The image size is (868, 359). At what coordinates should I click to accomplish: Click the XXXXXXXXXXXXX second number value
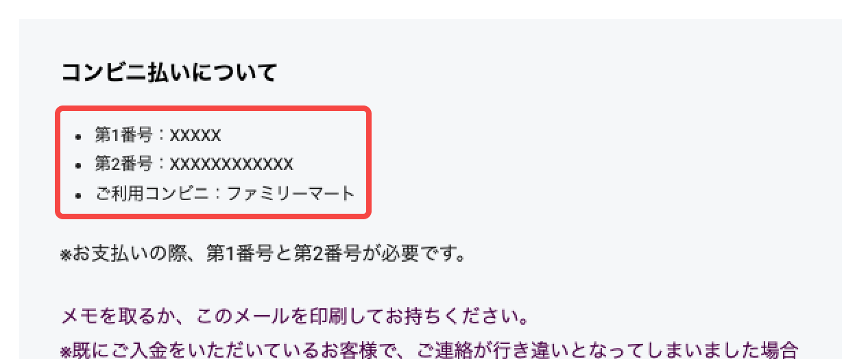point(232,164)
